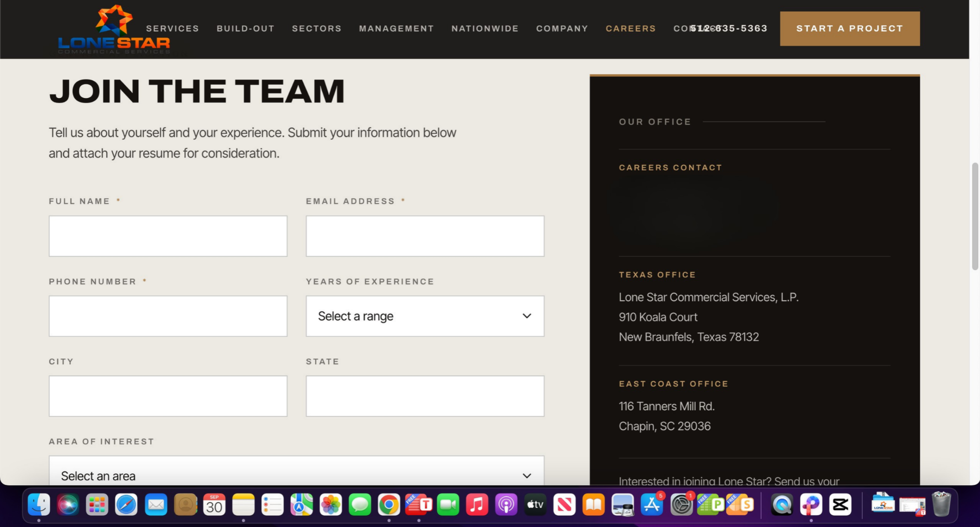Open System Settings in the dock
Viewport: 980px width, 527px height.
click(x=681, y=504)
